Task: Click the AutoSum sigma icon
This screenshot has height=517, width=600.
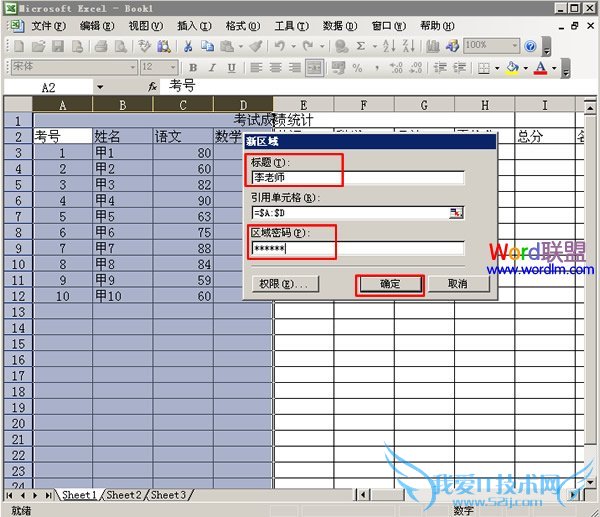Action: 360,46
